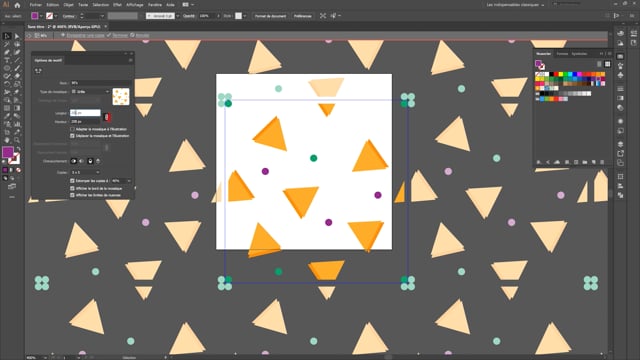This screenshot has width=640, height=360.
Task: Show swatches in thumbnail grid view
Action: (607, 64)
